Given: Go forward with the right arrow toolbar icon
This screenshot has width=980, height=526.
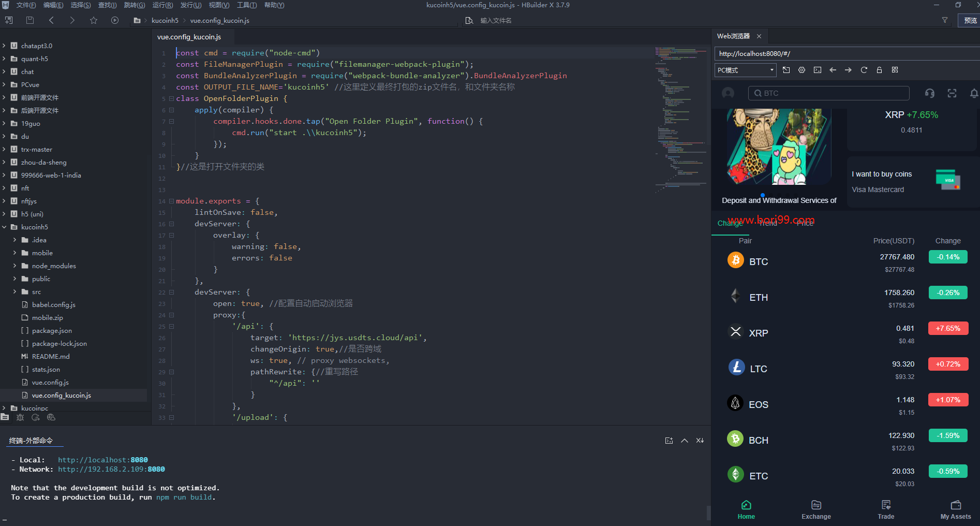Looking at the screenshot, I should [72, 20].
